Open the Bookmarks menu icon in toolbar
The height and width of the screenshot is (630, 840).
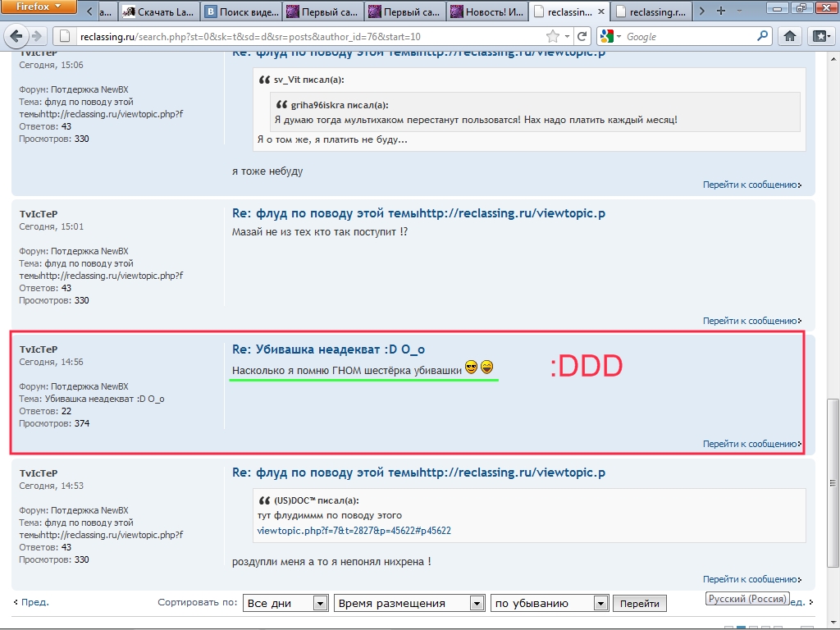pos(819,36)
